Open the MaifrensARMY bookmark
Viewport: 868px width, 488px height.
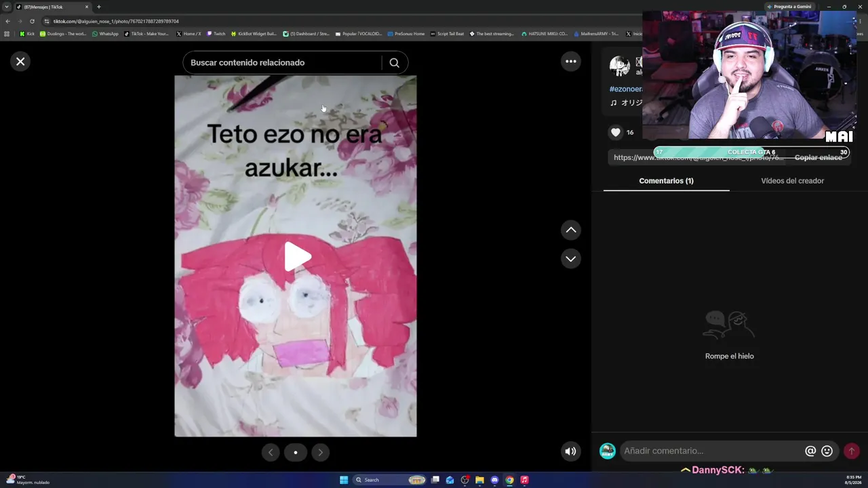click(596, 34)
